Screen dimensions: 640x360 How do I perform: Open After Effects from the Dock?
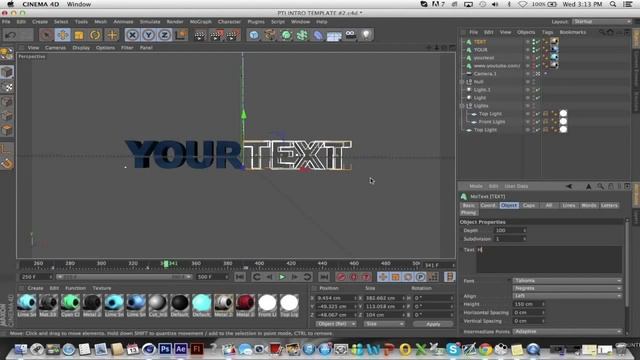(x=181, y=349)
